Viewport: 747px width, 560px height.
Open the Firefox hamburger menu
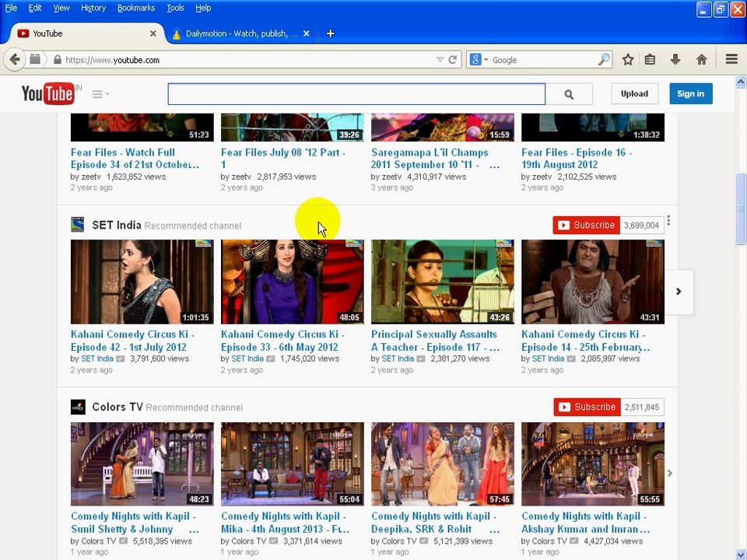click(731, 59)
